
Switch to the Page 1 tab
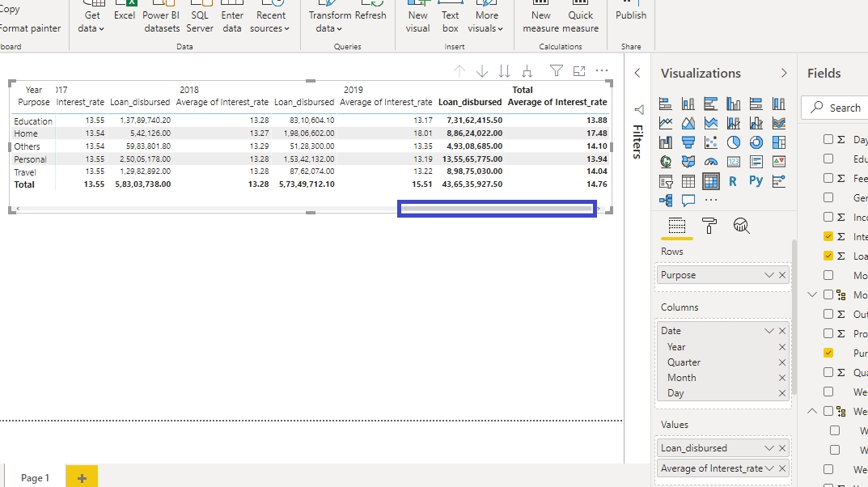(35, 478)
